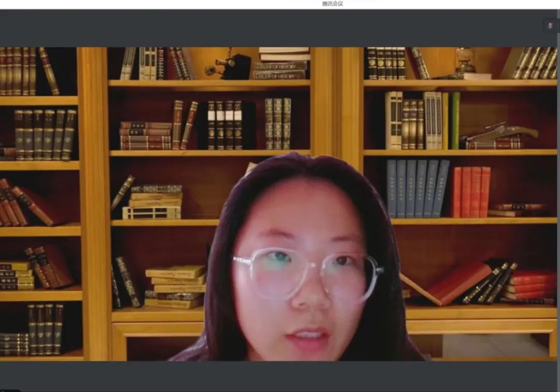The width and height of the screenshot is (560, 392).
Task: Click the 腾讯会议 window title
Action: 332,4
